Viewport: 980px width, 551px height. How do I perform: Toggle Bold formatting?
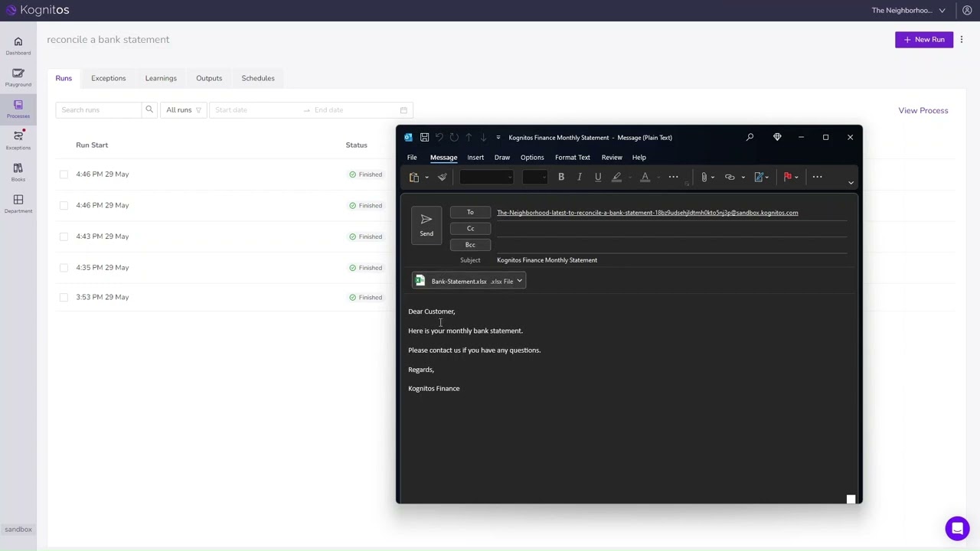click(x=561, y=178)
